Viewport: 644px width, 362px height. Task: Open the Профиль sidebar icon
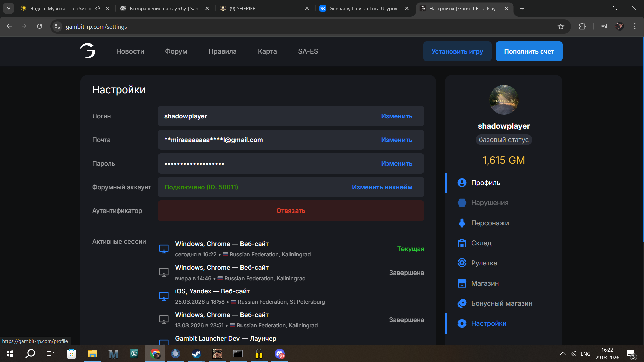point(462,183)
